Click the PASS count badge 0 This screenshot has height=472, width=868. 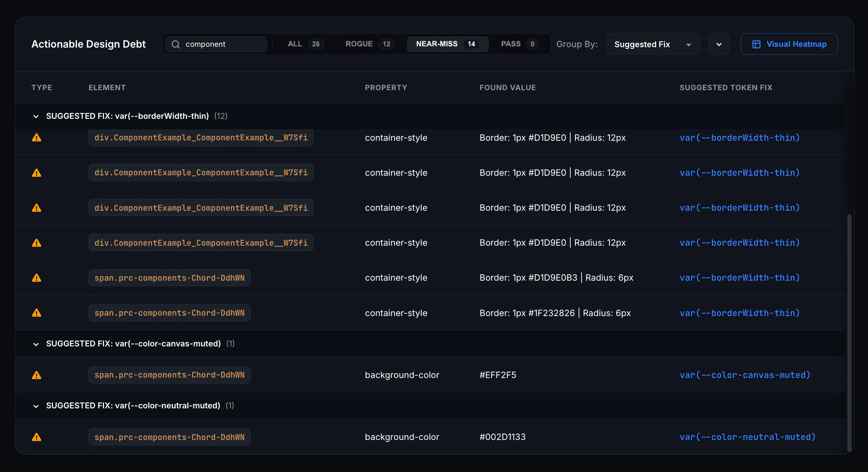[x=532, y=44]
